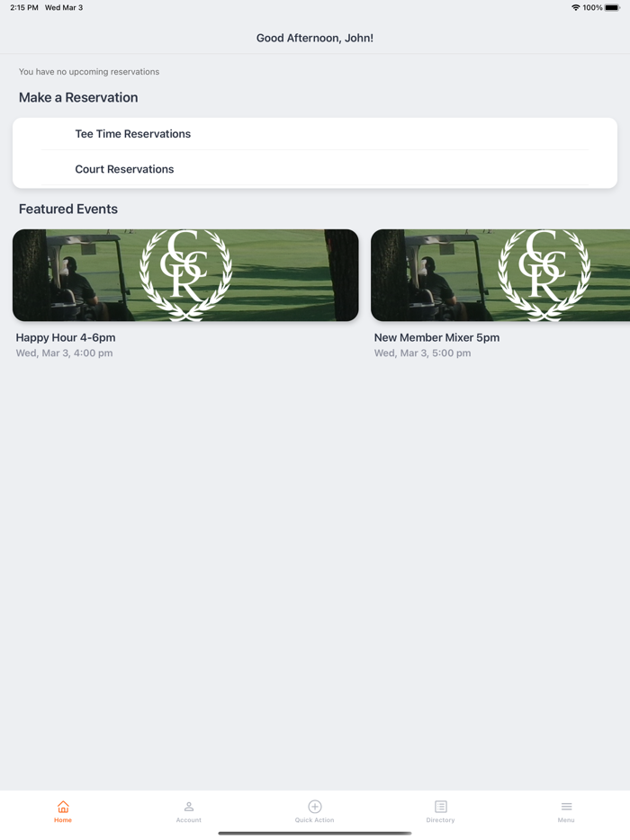630x840 pixels.
Task: Tap the Wed Mar 3 status bar date
Action: (64, 7)
